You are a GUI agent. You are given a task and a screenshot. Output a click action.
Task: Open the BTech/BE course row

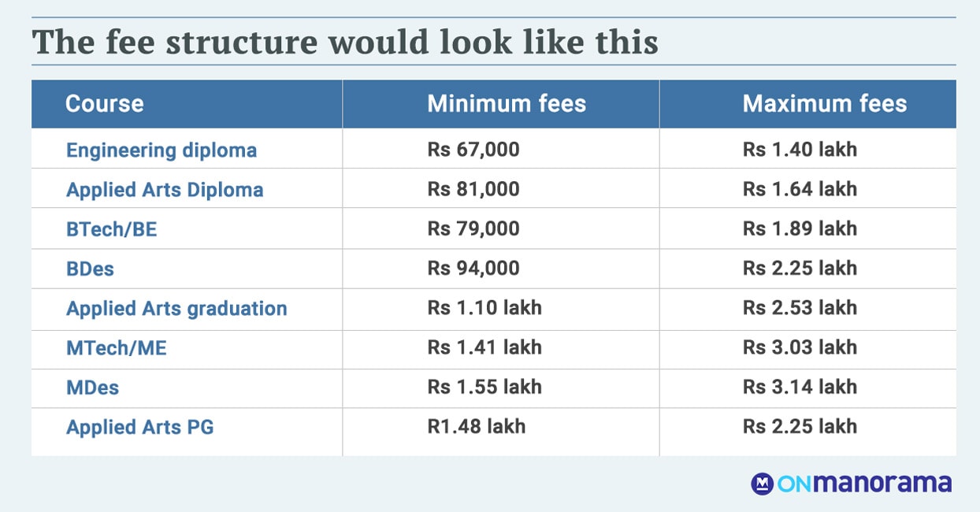pyautogui.click(x=494, y=228)
